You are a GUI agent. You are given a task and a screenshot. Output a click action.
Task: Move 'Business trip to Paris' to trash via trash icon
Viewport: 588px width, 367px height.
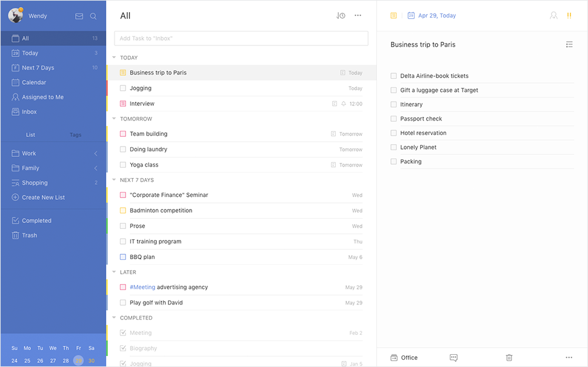tap(509, 357)
